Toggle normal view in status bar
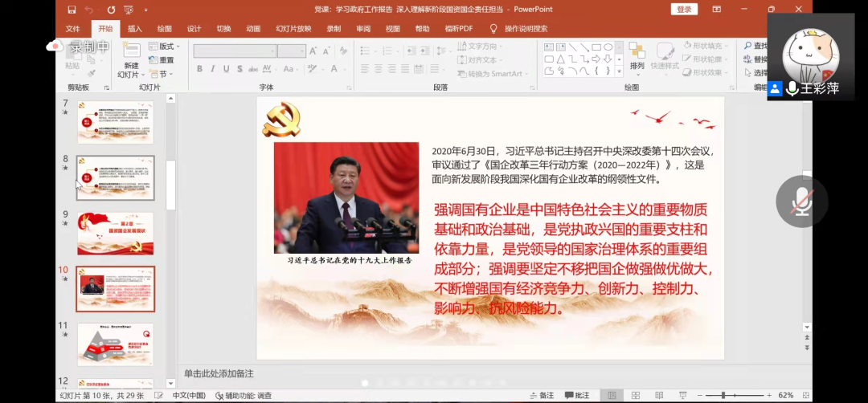The width and height of the screenshot is (868, 403). (612, 395)
